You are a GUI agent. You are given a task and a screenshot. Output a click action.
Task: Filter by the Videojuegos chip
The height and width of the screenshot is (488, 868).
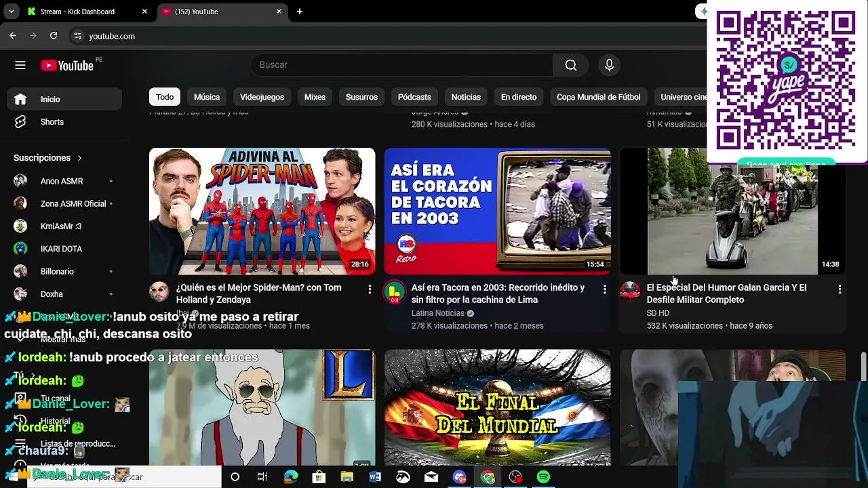pyautogui.click(x=262, y=97)
